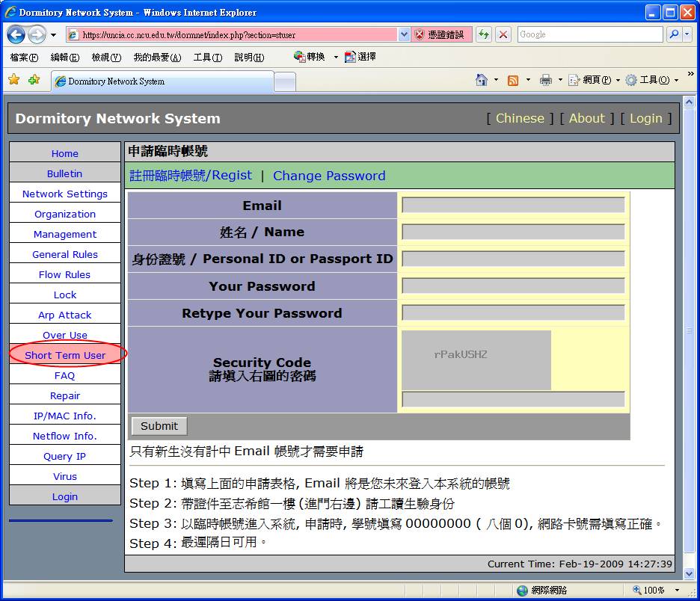Click the Home page house icon
The height and width of the screenshot is (601, 700).
tap(482, 80)
